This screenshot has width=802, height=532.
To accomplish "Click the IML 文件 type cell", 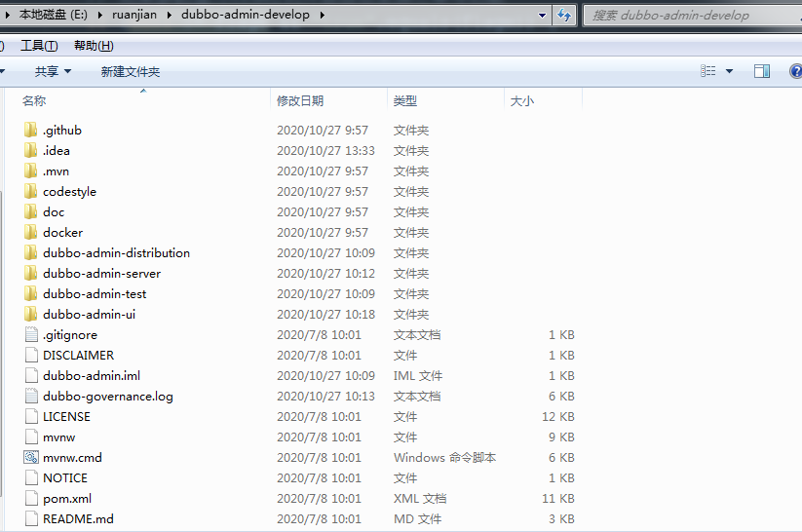I will click(x=418, y=375).
